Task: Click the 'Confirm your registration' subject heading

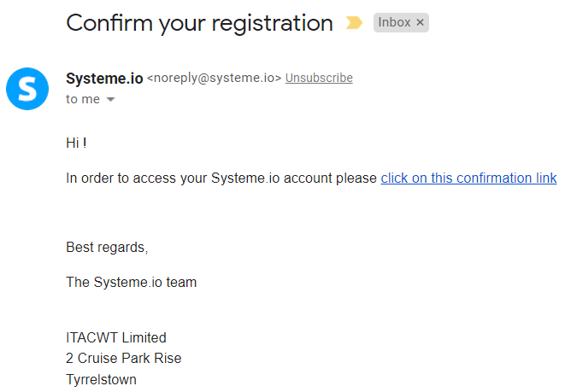Action: click(x=199, y=23)
